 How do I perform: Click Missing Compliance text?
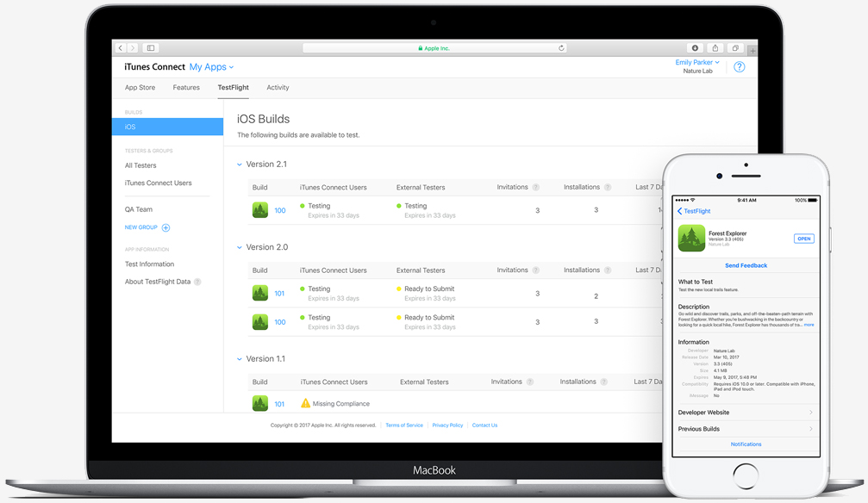(x=341, y=404)
